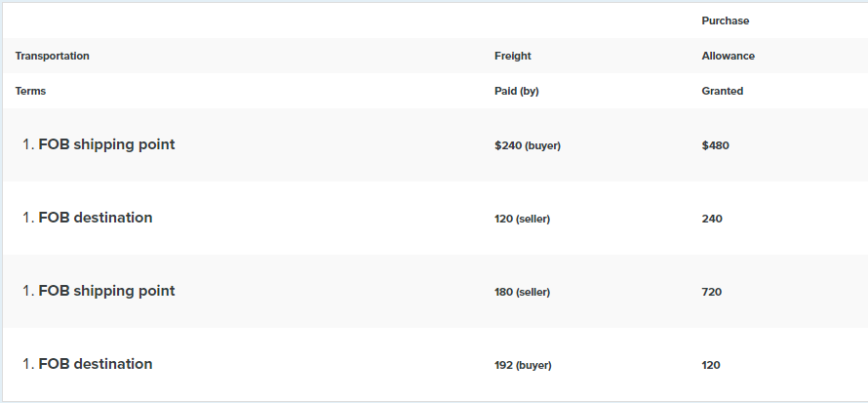The image size is (868, 403).
Task: Click the Terms header label
Action: (x=30, y=91)
